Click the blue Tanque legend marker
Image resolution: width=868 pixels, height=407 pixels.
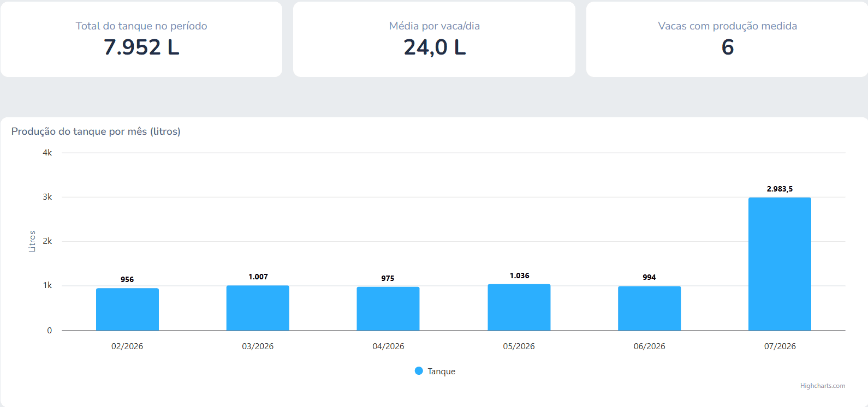tap(419, 371)
